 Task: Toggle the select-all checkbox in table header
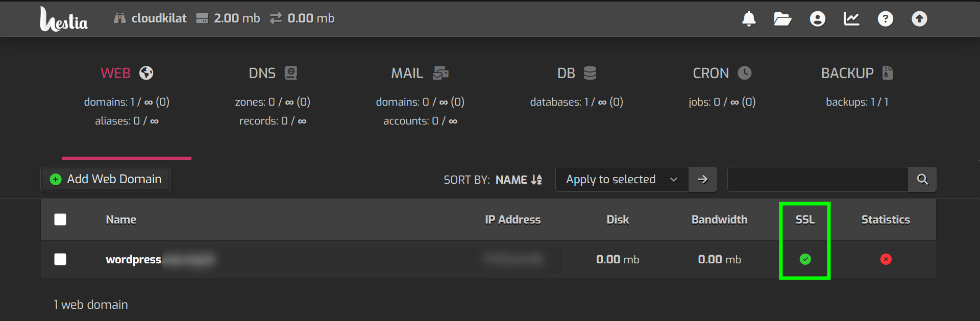(x=60, y=219)
